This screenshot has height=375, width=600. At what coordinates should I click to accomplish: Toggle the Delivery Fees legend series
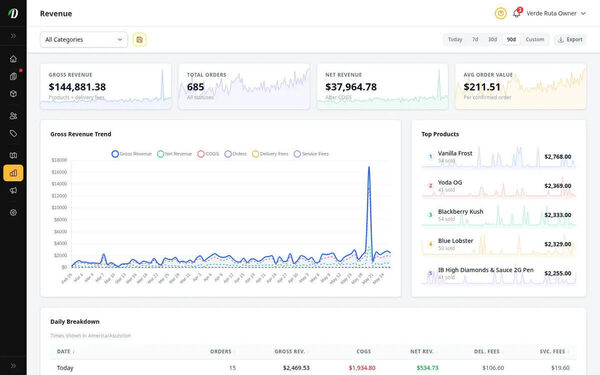click(270, 154)
